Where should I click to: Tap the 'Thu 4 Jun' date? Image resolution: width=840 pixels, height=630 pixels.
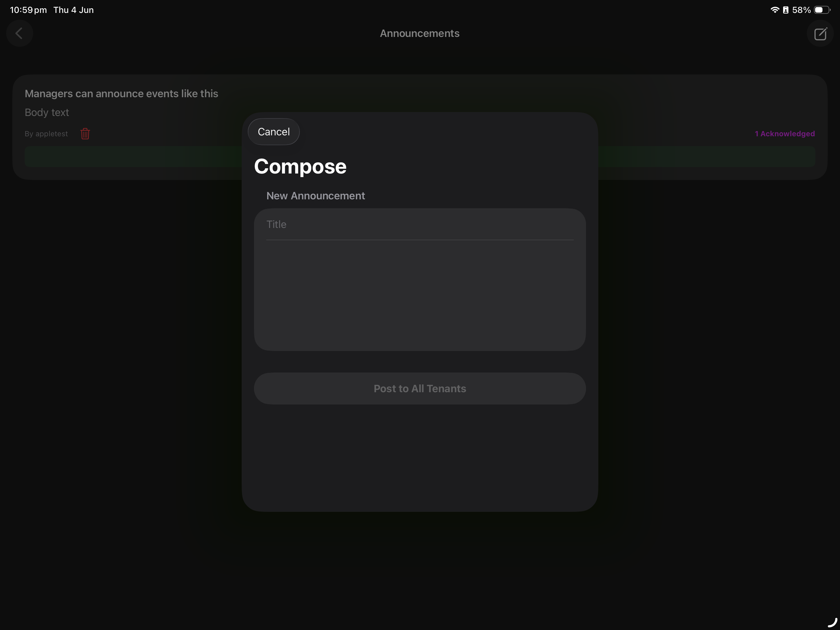pos(74,10)
